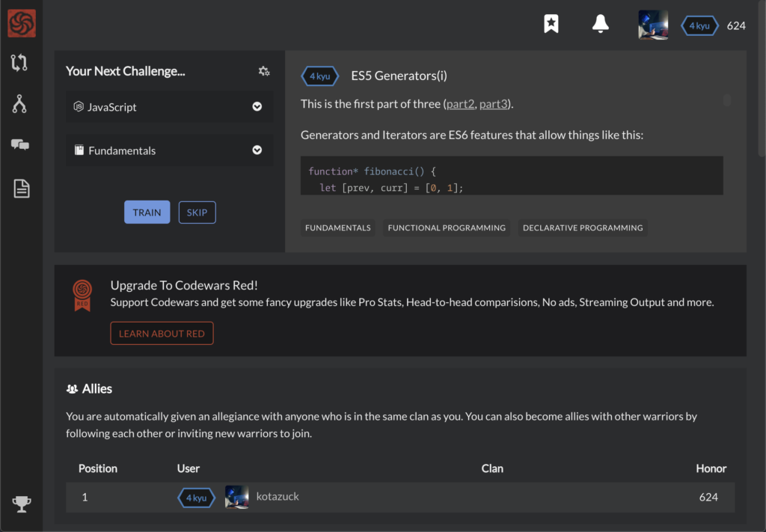Click Your Next Challenge heading
The image size is (766, 532).
point(126,71)
